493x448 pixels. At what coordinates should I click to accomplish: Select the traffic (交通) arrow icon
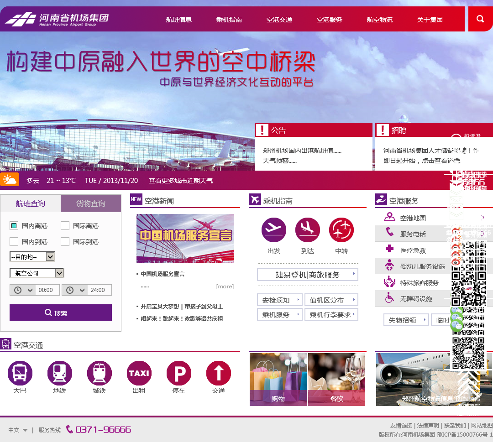[219, 373]
